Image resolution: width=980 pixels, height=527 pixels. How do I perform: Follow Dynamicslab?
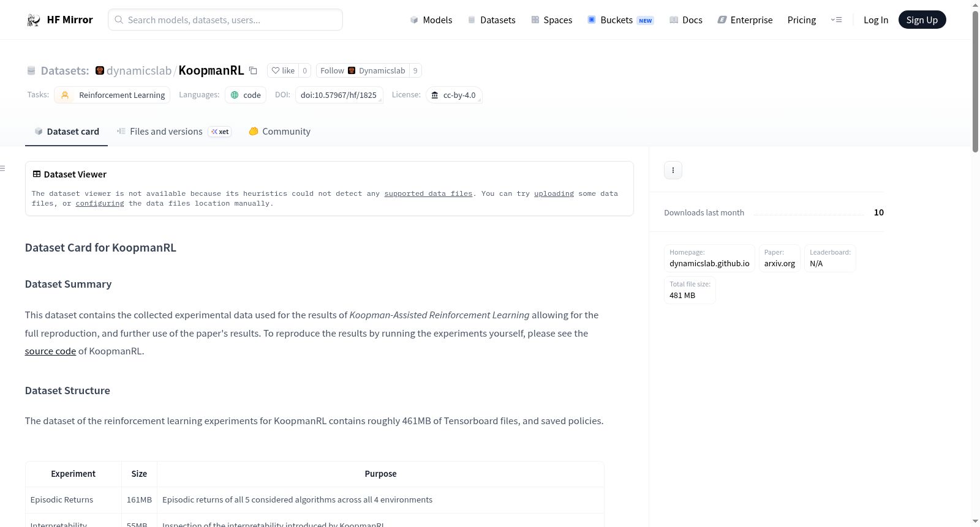coord(363,70)
